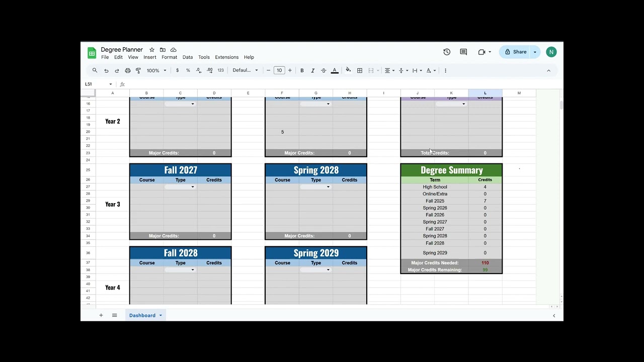The width and height of the screenshot is (644, 362).
Task: Click the Share button
Action: (515, 52)
